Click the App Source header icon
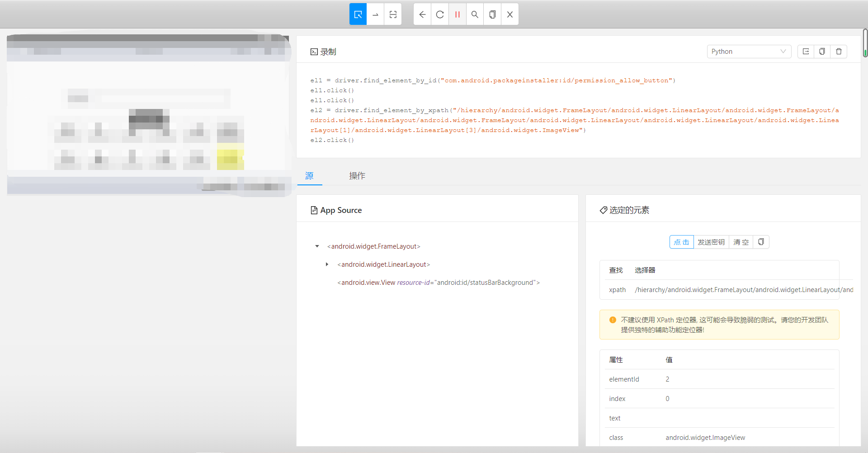Image resolution: width=868 pixels, height=453 pixels. click(314, 210)
